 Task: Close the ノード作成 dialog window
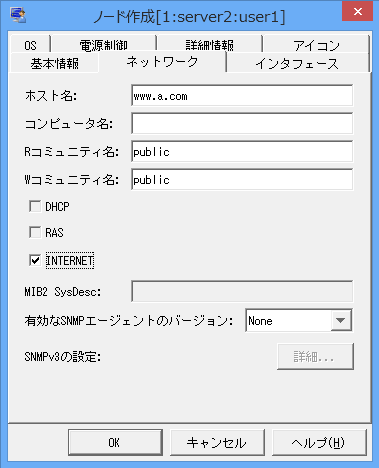click(358, 12)
